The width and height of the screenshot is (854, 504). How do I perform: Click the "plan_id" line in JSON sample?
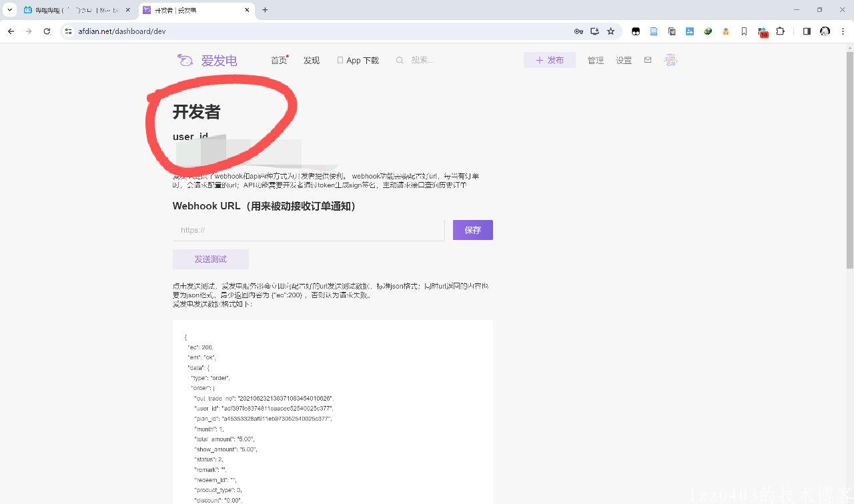click(263, 419)
